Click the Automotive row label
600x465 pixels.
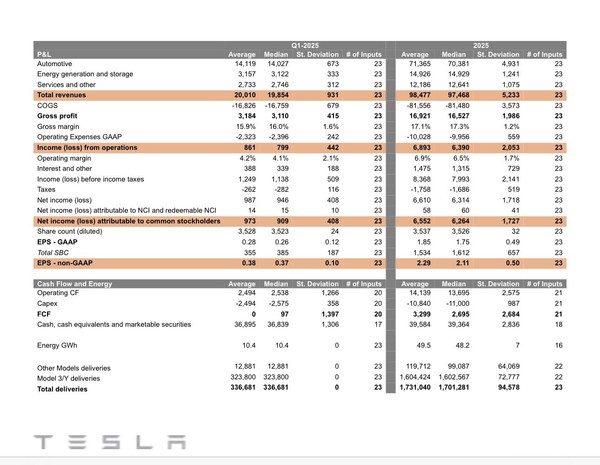pyautogui.click(x=58, y=64)
